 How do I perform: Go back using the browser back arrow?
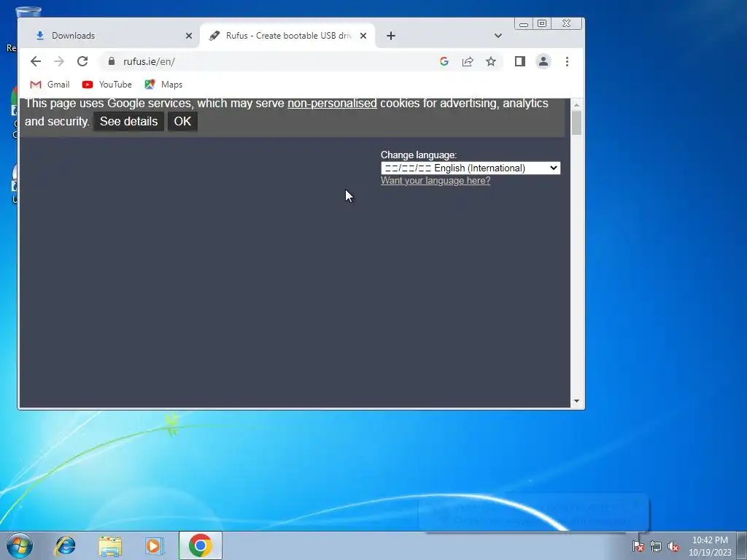36,61
